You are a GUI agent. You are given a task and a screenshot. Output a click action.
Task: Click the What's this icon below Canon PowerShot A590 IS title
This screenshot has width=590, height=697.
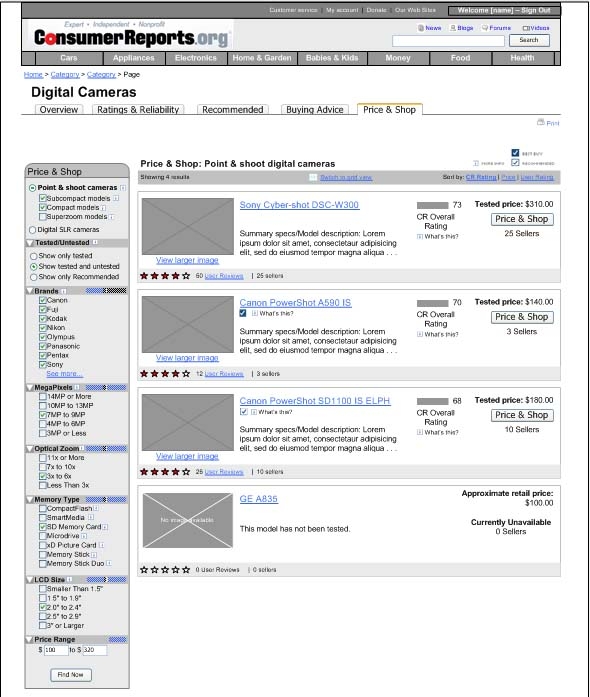pyautogui.click(x=255, y=313)
